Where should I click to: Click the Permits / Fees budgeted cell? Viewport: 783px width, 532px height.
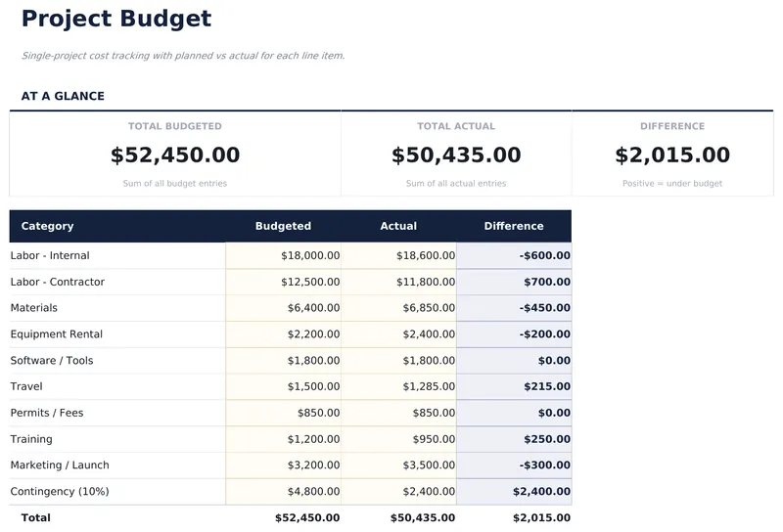click(284, 413)
